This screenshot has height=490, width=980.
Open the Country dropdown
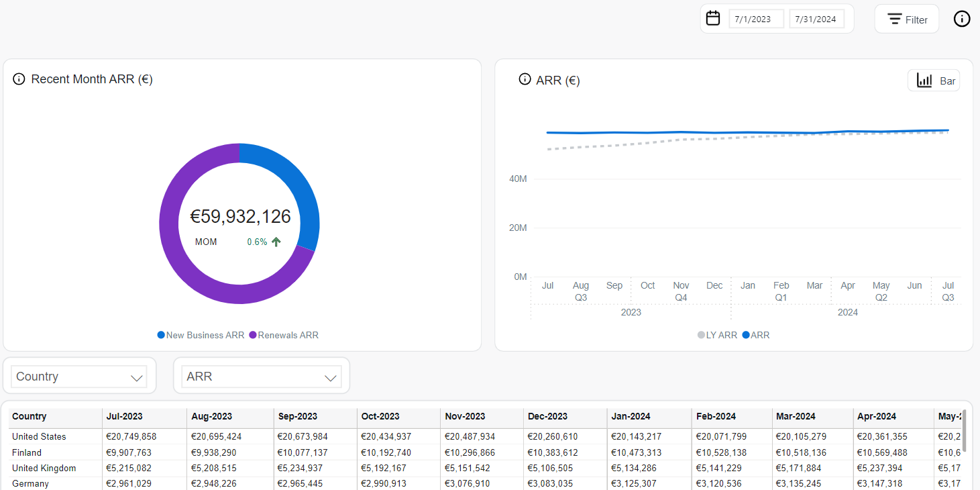79,377
